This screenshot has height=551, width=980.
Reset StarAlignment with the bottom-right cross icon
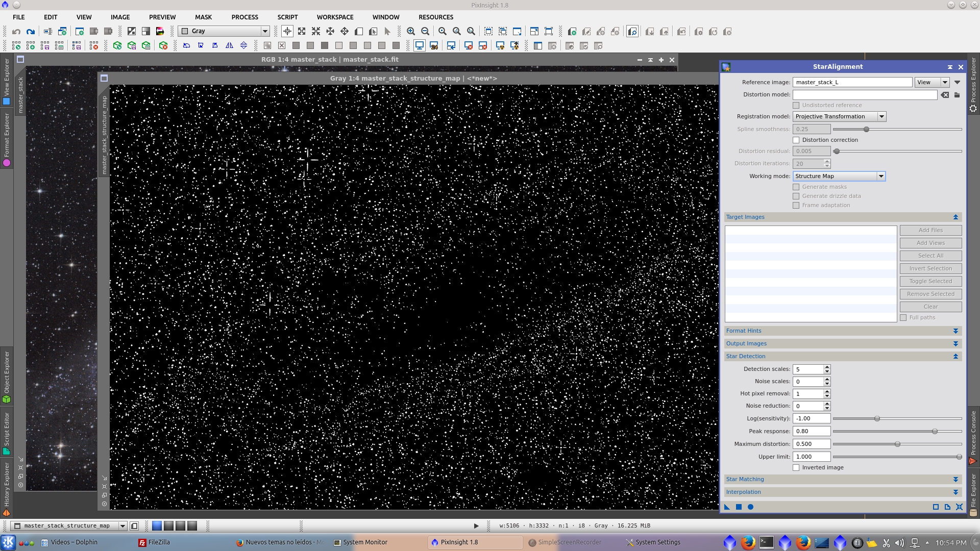[959, 507]
